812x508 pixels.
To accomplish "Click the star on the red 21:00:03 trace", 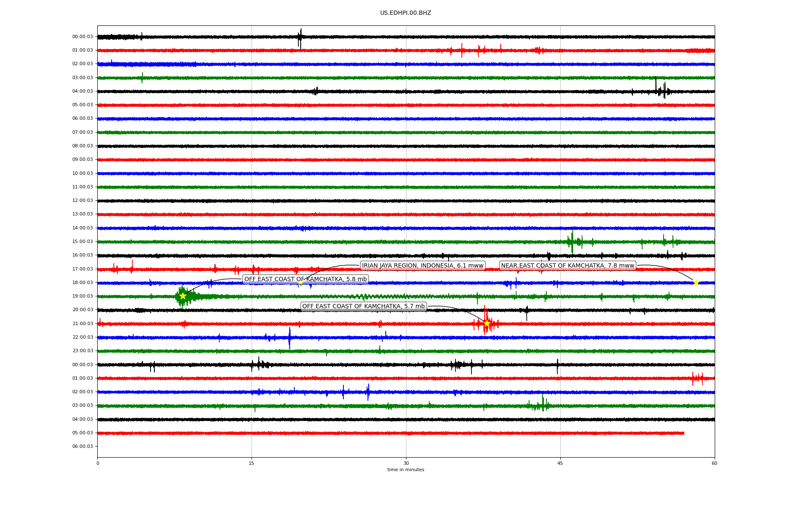I will [x=487, y=323].
